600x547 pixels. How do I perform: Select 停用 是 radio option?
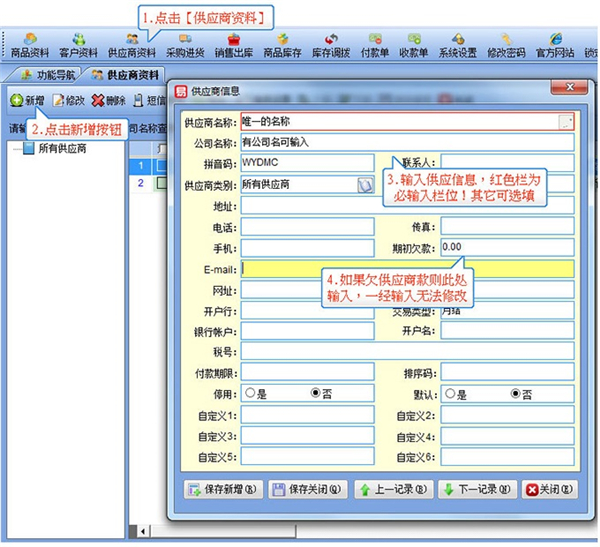click(x=250, y=393)
